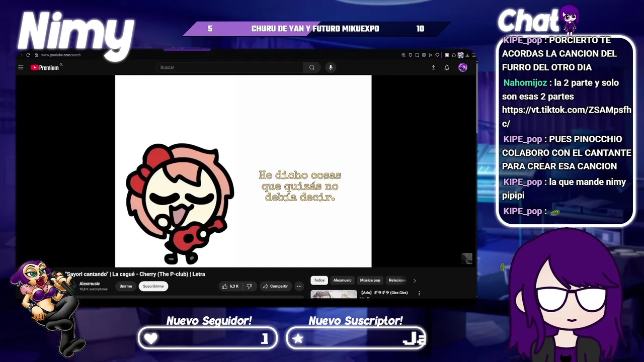
Task: Click the Unirme membership button
Action: click(126, 286)
